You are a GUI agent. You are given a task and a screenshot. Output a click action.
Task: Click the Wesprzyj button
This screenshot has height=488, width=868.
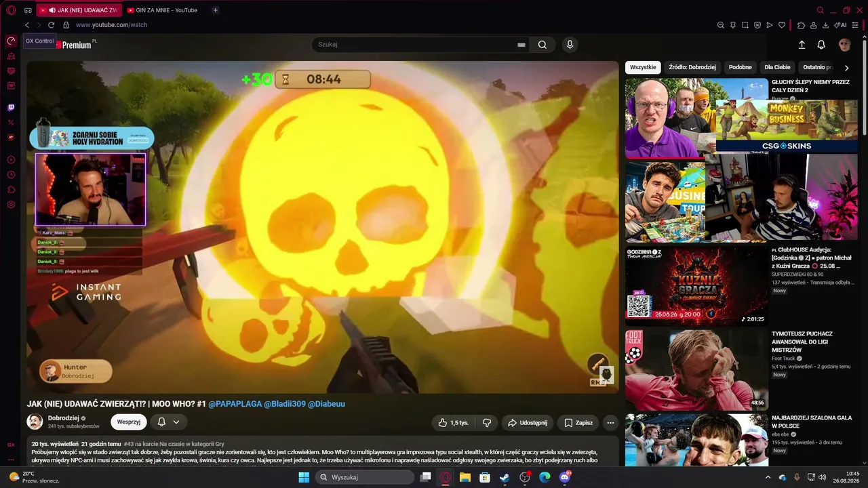[x=129, y=422]
